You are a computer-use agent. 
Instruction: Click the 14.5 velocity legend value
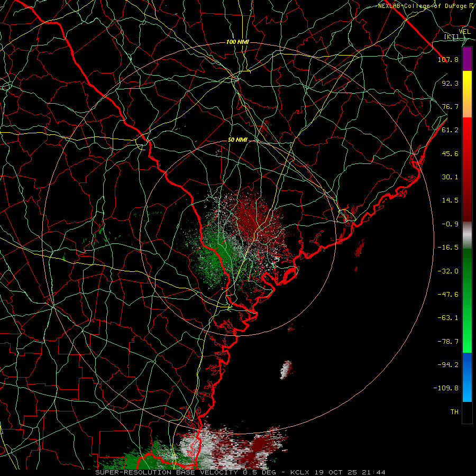[450, 200]
